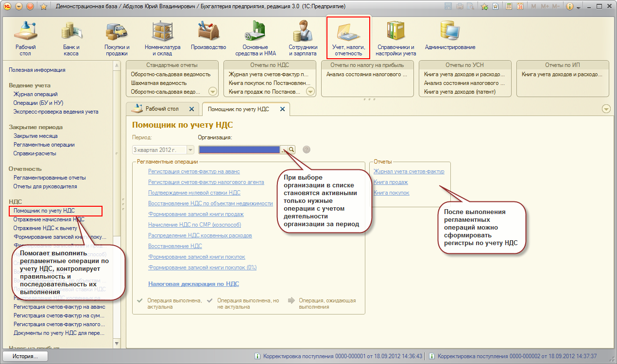Open the Период dropdown arrow
This screenshot has width=617, height=364.
190,150
